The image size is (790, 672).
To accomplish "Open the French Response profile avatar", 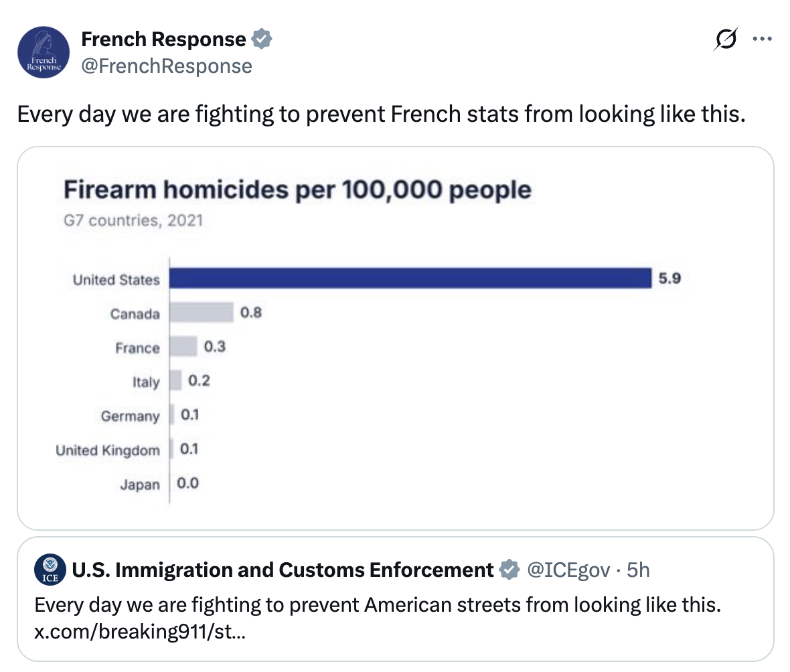I will tap(44, 52).
